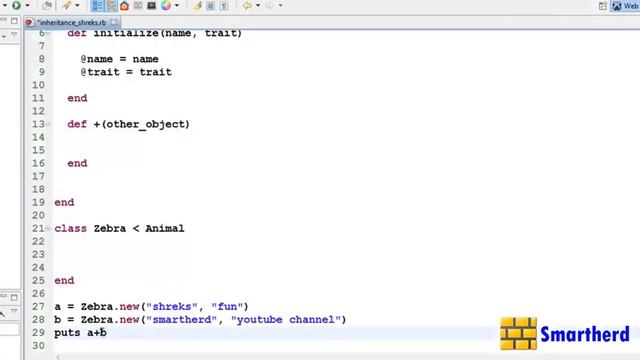640x360 pixels.
Task: Click the grayed folder toolbar icon
Action: pyautogui.click(x=47, y=5)
